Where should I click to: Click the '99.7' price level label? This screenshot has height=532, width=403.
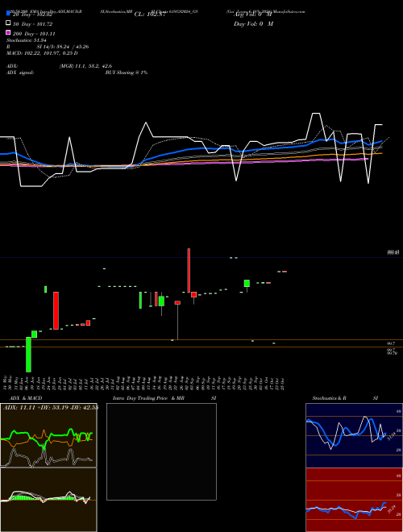[391, 343]
